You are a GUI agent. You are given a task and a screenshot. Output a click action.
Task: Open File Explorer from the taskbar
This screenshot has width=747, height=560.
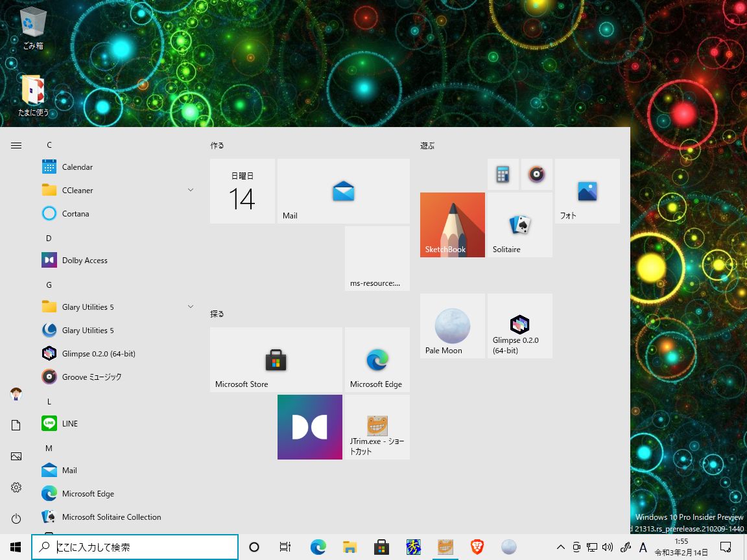pyautogui.click(x=350, y=546)
